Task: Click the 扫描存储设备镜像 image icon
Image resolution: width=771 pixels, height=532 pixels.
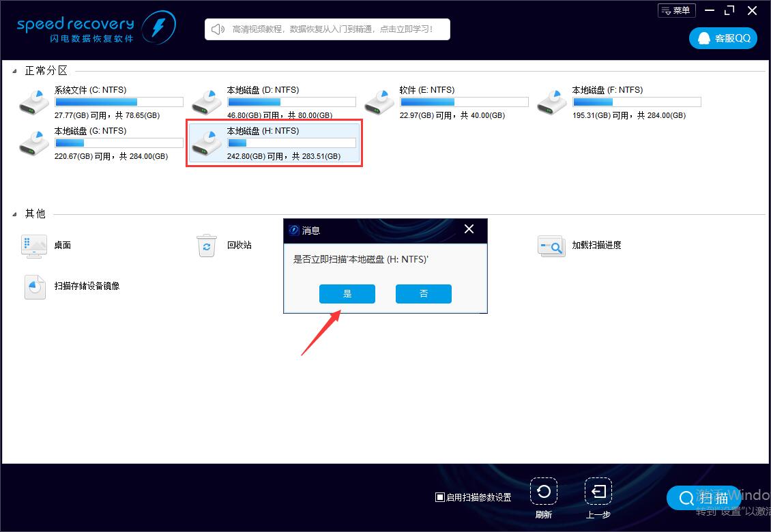Action: click(35, 286)
